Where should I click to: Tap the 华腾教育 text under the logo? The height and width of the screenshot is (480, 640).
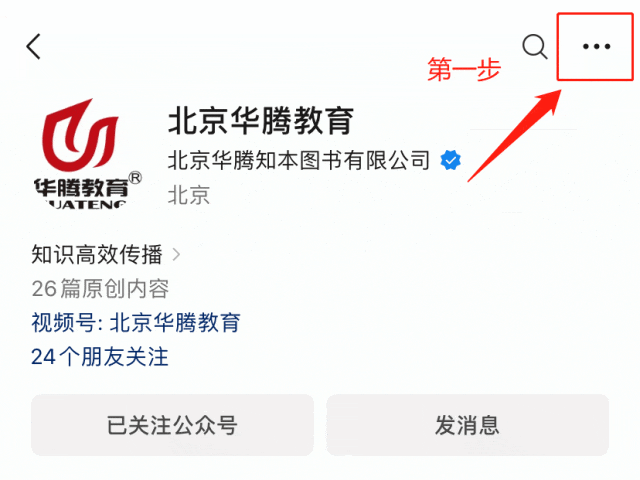81,188
